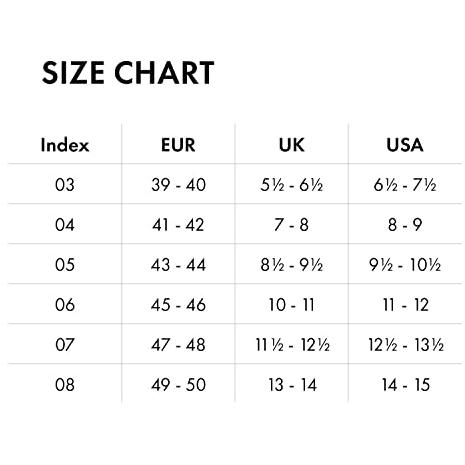Click UK size 5½ - 6½ cell

(292, 185)
